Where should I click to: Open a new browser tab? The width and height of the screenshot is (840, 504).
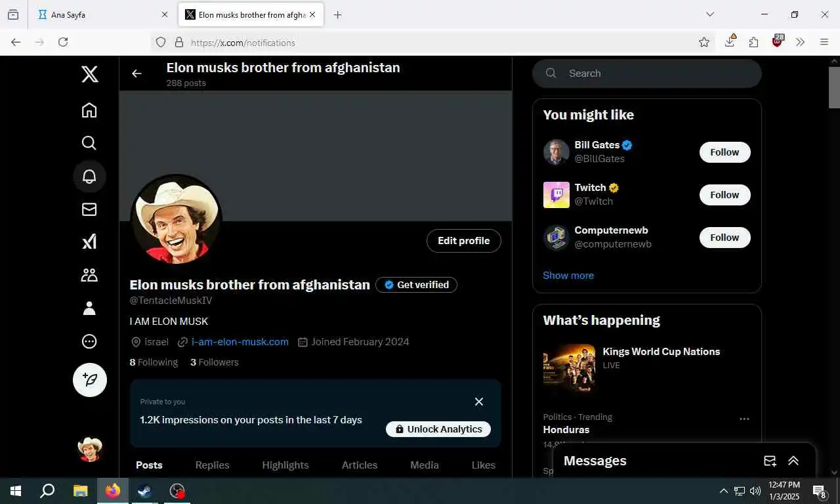point(337,14)
